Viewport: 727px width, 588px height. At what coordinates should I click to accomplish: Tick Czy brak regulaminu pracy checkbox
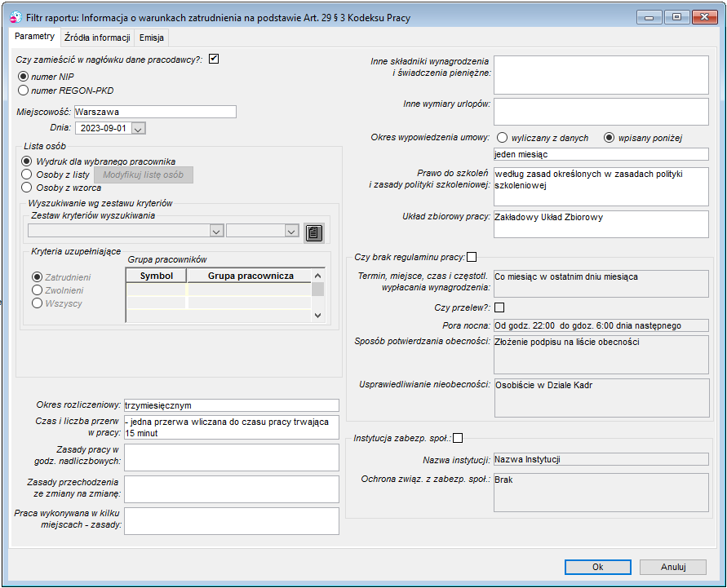pos(472,257)
